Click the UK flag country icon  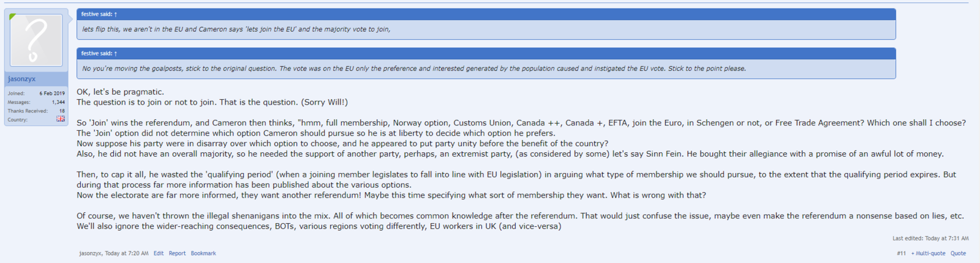pyautogui.click(x=61, y=119)
